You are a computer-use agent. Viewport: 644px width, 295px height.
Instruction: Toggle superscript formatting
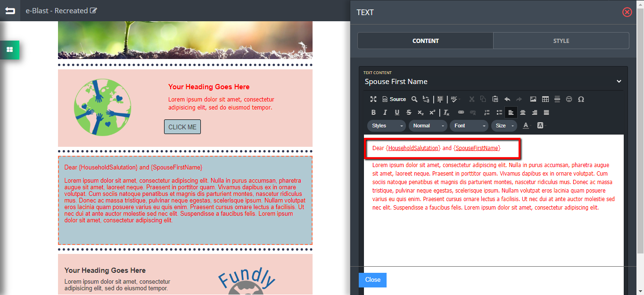point(432,112)
